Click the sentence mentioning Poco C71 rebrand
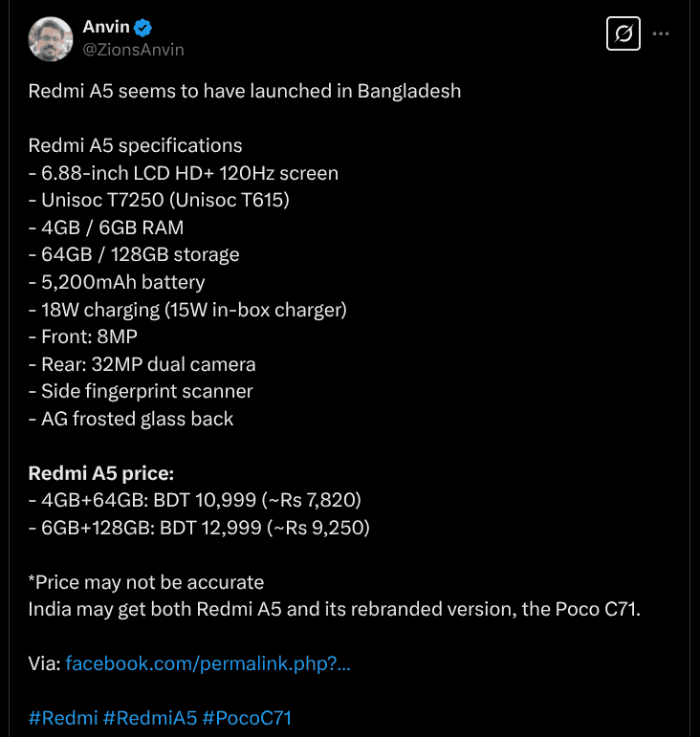Viewport: 700px width, 737px height. point(334,609)
